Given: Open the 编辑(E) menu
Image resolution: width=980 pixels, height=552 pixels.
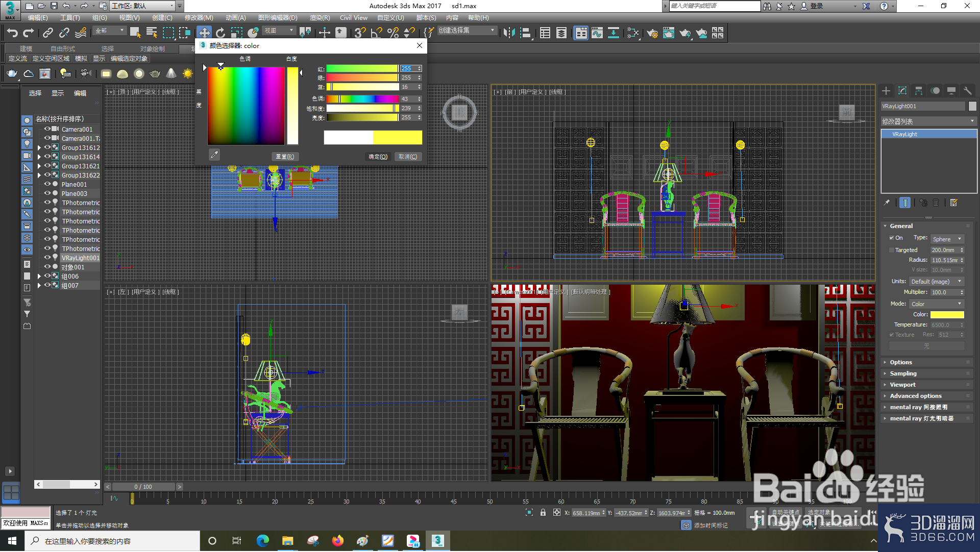Looking at the screenshot, I should click(x=38, y=18).
